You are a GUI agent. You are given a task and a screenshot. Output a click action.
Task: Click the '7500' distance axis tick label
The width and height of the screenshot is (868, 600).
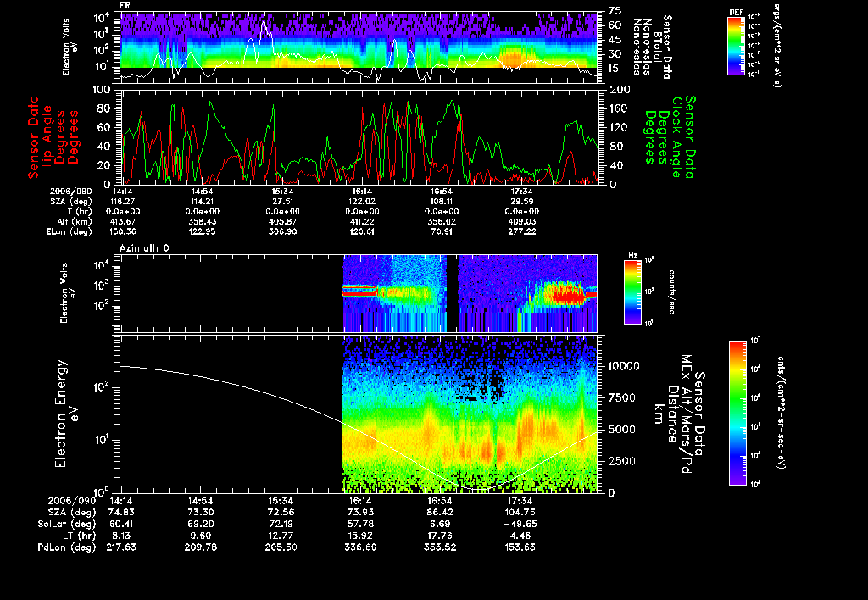click(621, 398)
